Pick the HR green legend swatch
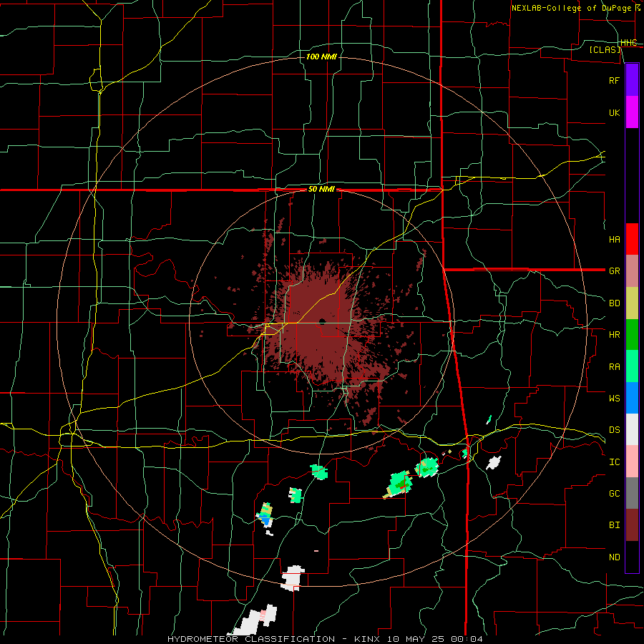This screenshot has height=644, width=644. click(x=632, y=335)
